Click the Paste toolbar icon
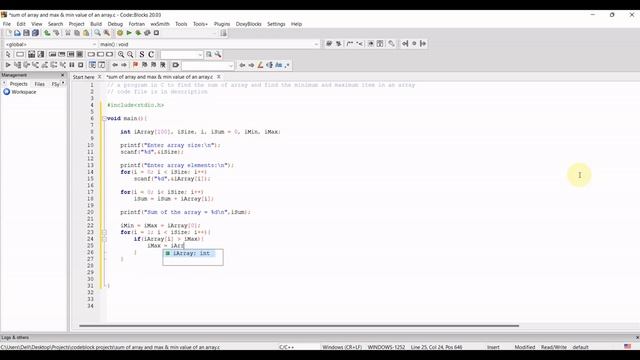The width and height of the screenshot is (640, 360). coord(86,33)
